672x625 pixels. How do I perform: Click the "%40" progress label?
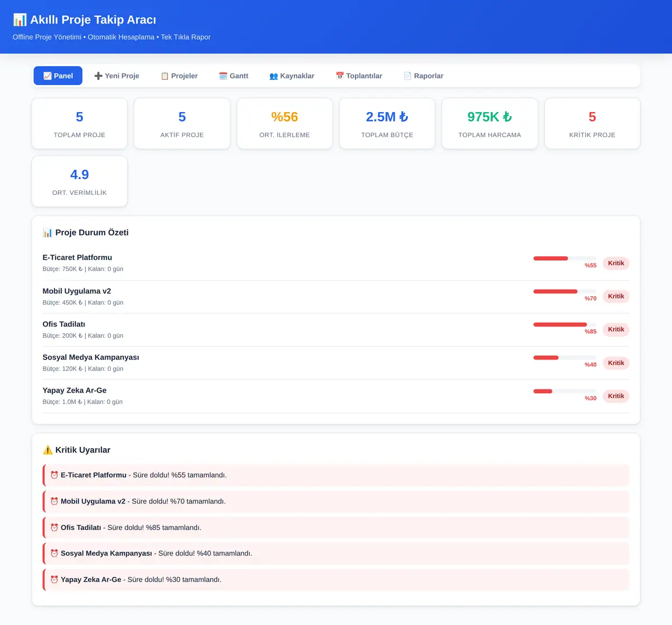click(x=590, y=365)
